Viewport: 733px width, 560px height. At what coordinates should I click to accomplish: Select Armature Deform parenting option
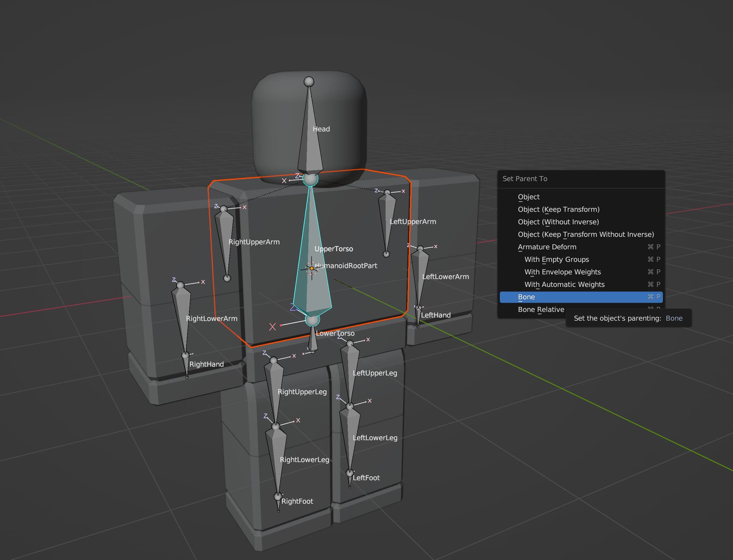click(547, 247)
